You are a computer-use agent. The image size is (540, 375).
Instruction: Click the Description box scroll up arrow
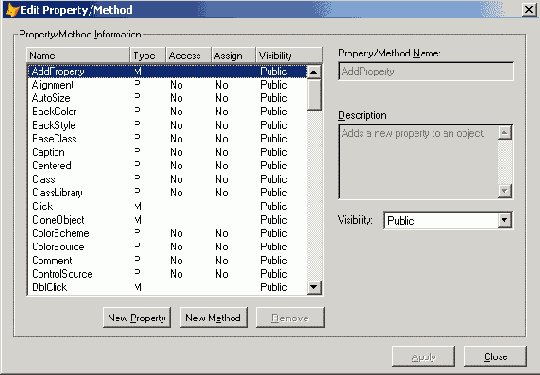coord(505,132)
